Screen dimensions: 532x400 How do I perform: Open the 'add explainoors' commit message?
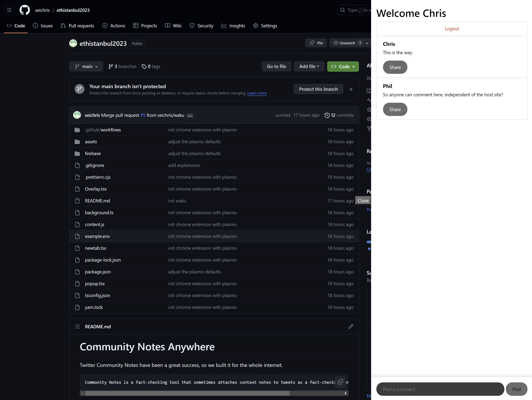(x=184, y=165)
